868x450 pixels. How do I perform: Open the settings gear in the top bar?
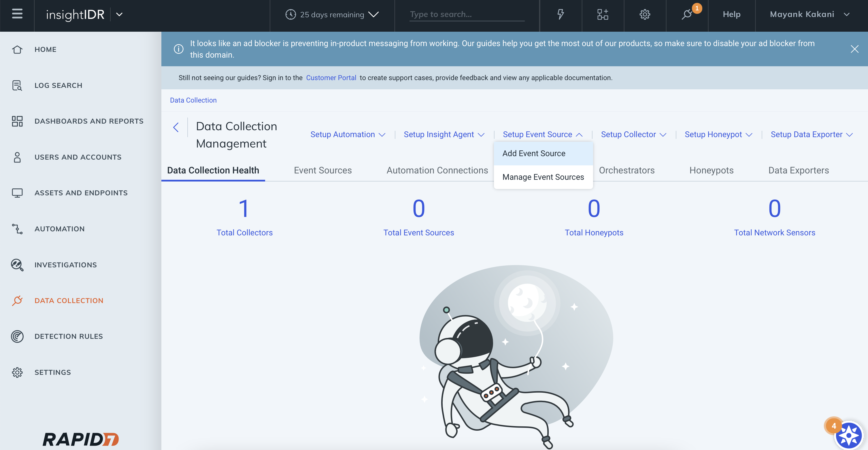(x=644, y=14)
